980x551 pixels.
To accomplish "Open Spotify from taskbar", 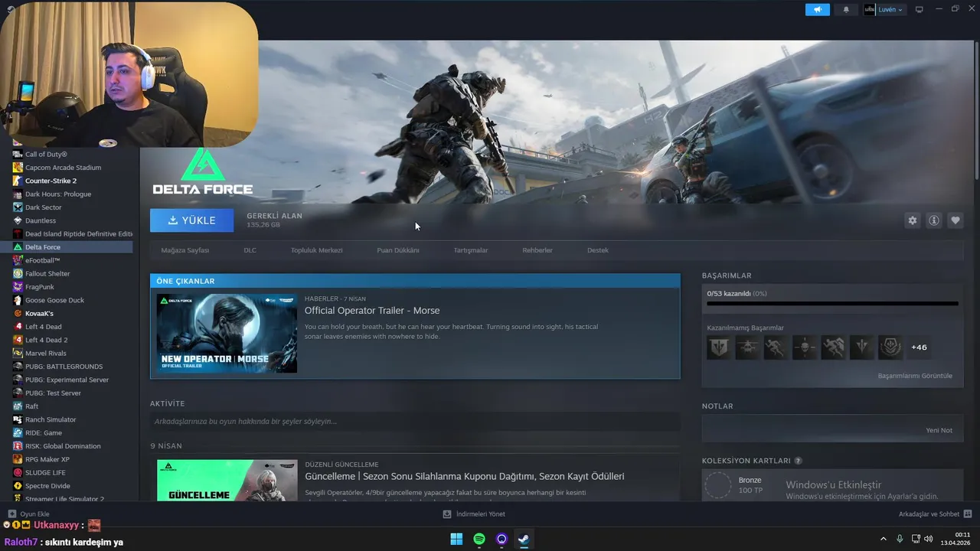I will click(x=479, y=540).
